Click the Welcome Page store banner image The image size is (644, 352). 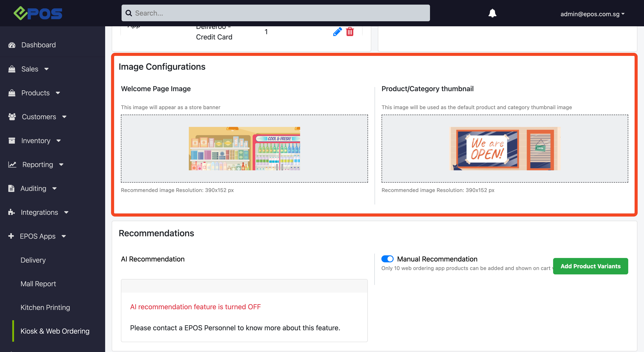pyautogui.click(x=244, y=149)
